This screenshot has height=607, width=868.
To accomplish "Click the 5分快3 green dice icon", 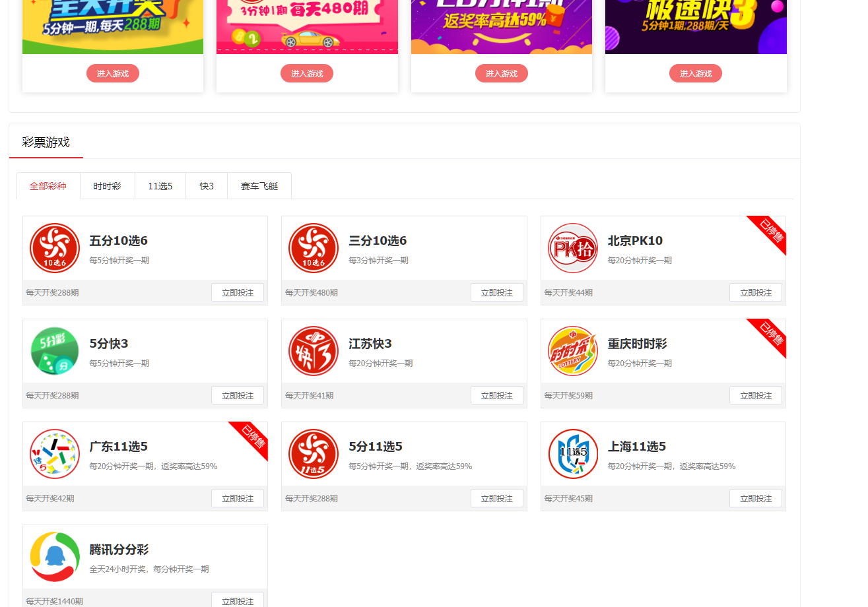I will tap(55, 350).
